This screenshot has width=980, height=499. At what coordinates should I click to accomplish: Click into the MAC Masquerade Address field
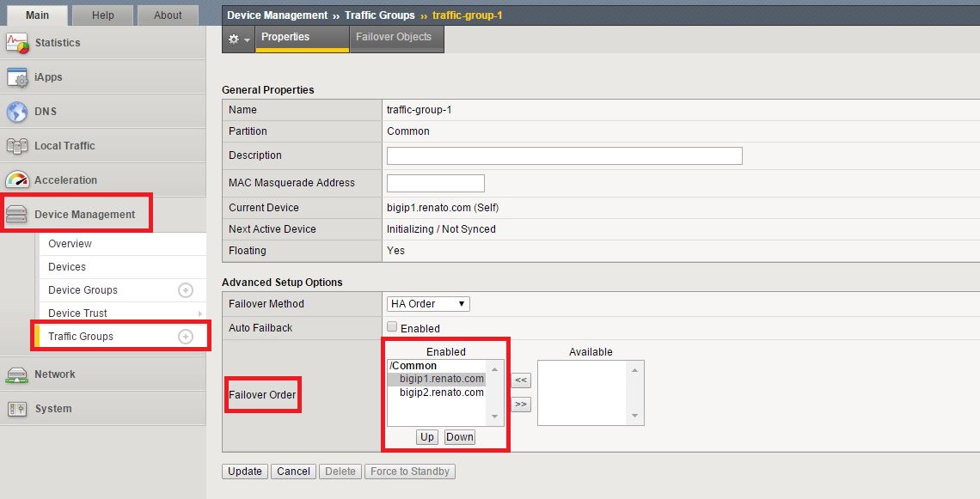coord(436,183)
